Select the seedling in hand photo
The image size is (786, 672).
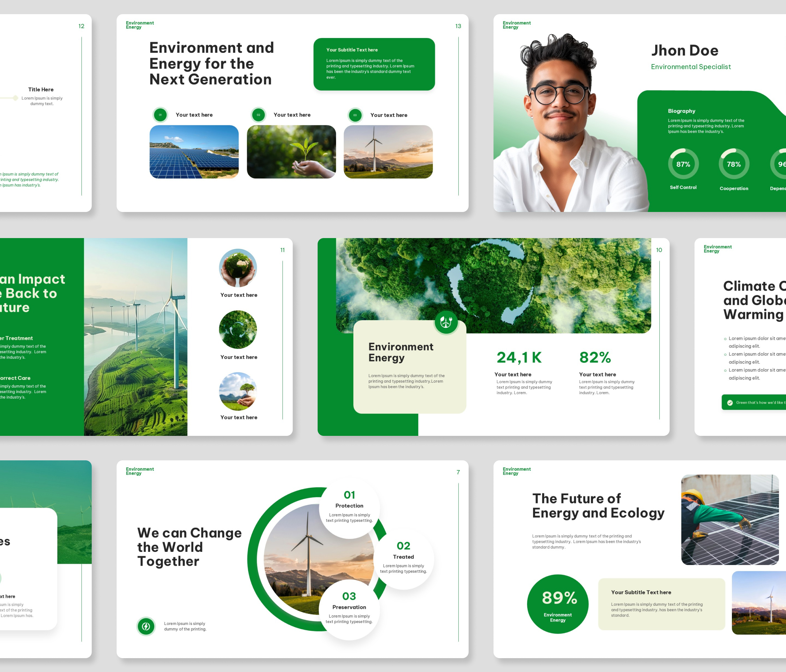click(x=291, y=152)
